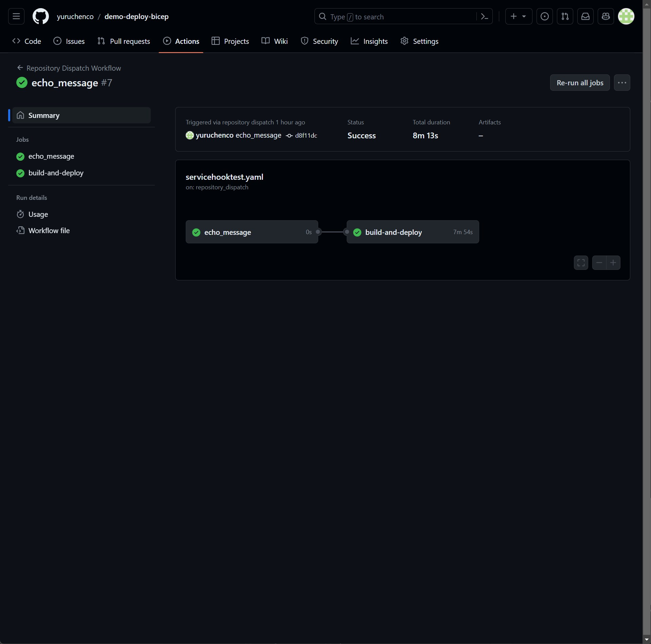Click Re-run all jobs button
The width and height of the screenshot is (651, 644).
point(580,83)
